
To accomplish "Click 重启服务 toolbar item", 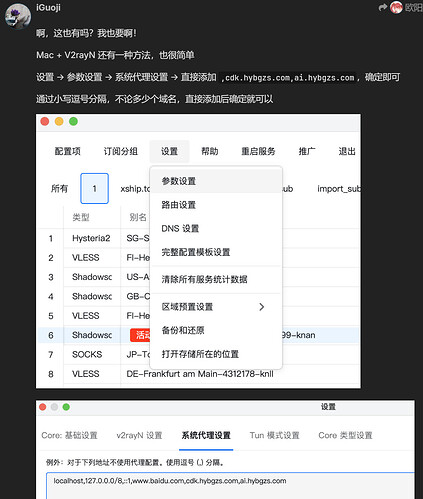I will point(258,151).
